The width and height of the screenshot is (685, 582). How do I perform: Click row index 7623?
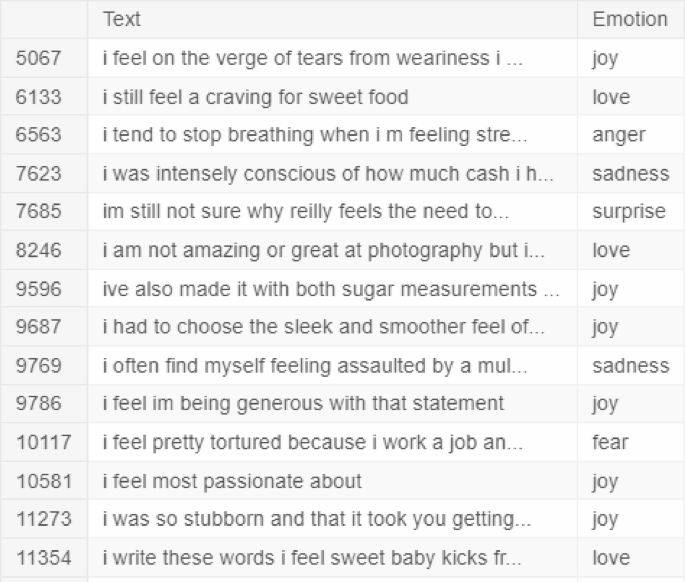(39, 174)
